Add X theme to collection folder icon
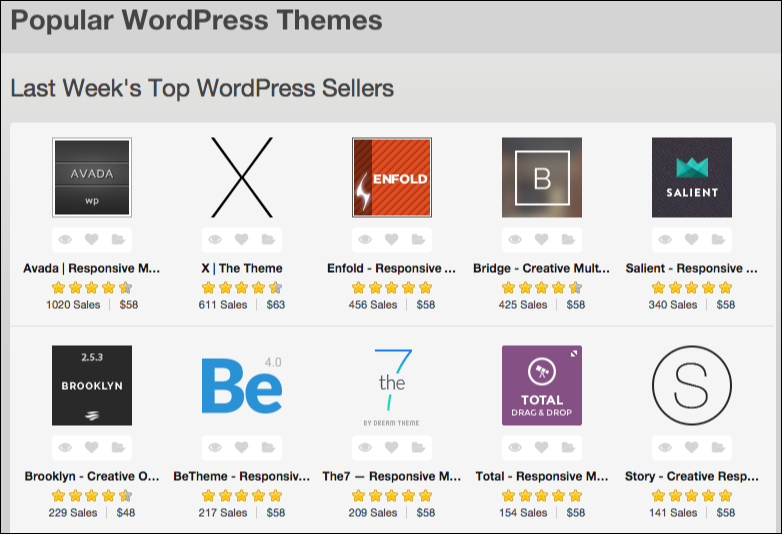The image size is (782, 534). tap(268, 240)
